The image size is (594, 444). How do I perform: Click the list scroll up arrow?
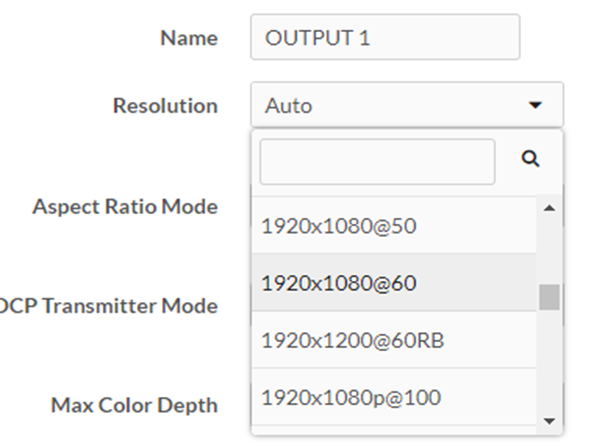click(549, 208)
